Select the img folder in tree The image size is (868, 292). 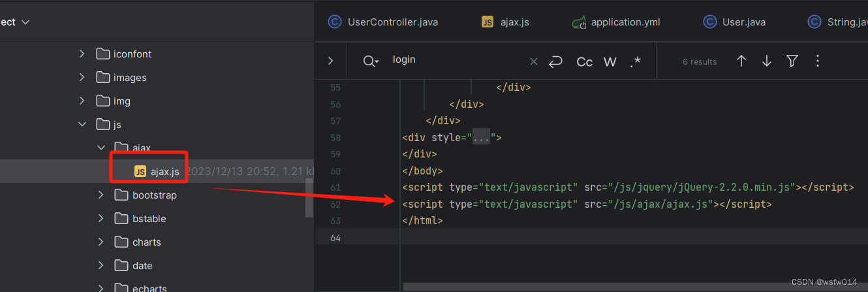pos(122,101)
